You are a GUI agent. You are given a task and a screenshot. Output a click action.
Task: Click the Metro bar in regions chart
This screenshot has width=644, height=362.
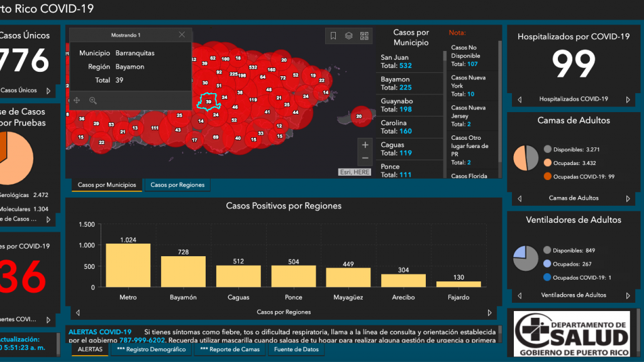(128, 265)
